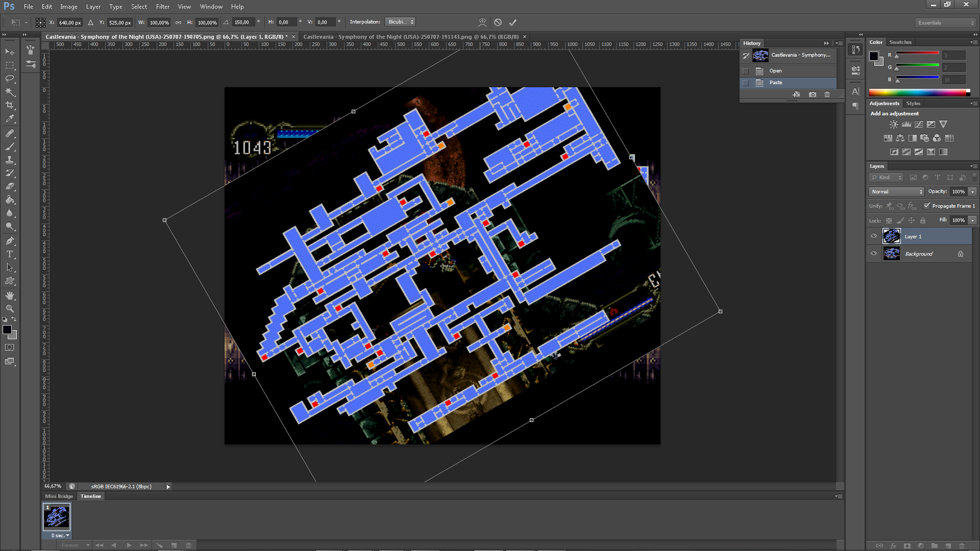Toggle reference point location grid
The height and width of the screenshot is (551, 980).
click(40, 22)
